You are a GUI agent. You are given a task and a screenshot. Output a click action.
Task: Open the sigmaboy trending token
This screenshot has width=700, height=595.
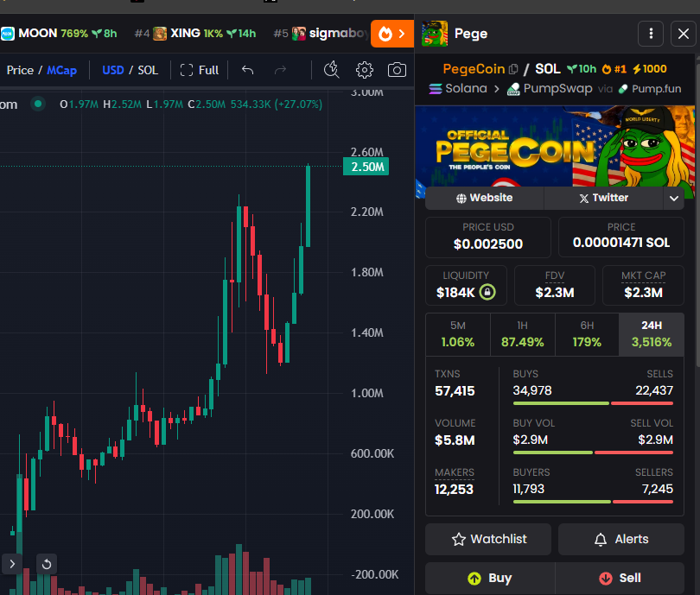(x=321, y=34)
